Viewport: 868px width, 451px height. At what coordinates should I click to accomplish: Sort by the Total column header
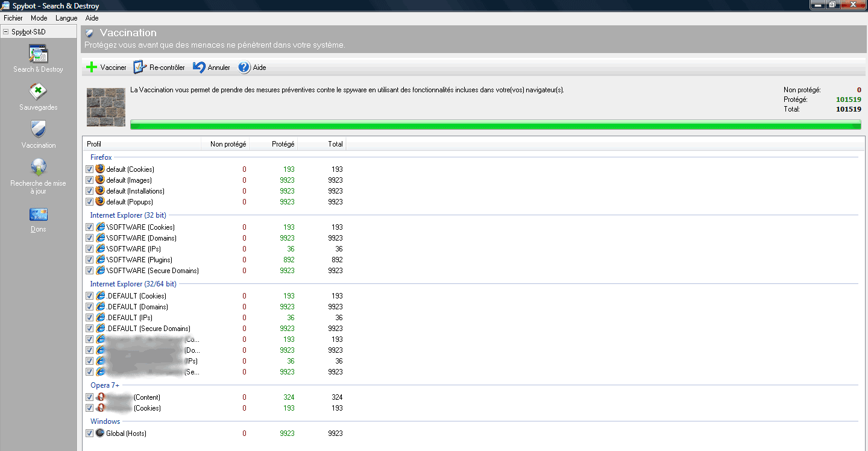point(322,143)
